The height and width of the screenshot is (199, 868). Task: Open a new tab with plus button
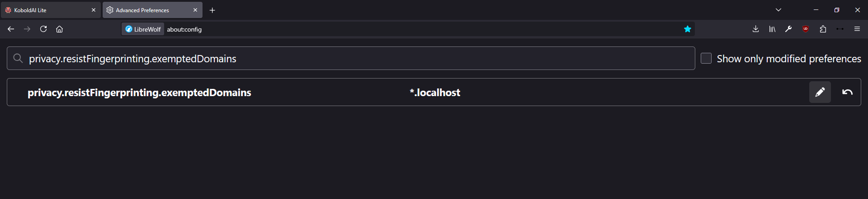[x=212, y=10]
